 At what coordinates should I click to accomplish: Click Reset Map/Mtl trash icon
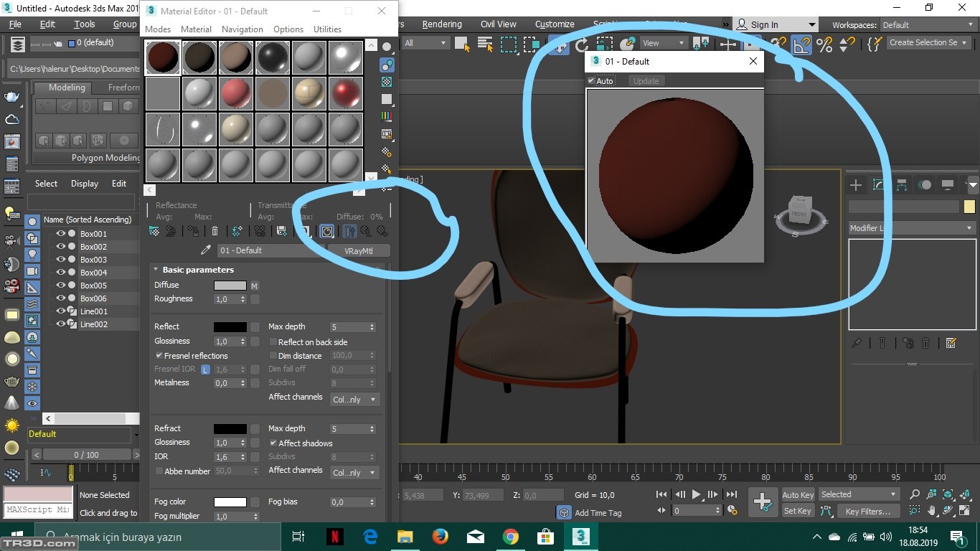coord(215,231)
